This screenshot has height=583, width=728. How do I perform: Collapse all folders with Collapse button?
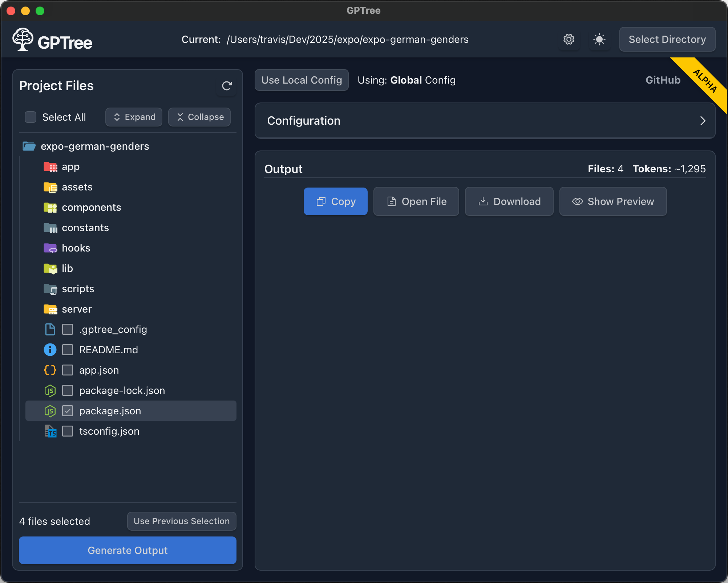pyautogui.click(x=199, y=117)
